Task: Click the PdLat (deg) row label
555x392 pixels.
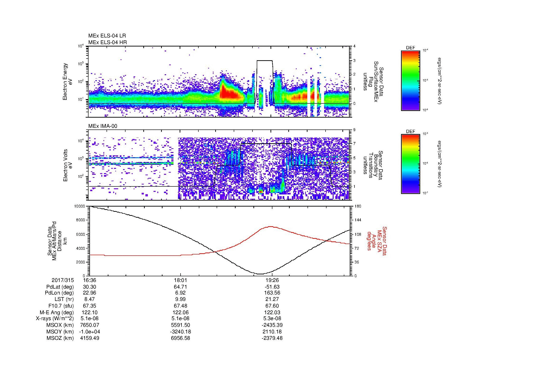Action: (60, 287)
